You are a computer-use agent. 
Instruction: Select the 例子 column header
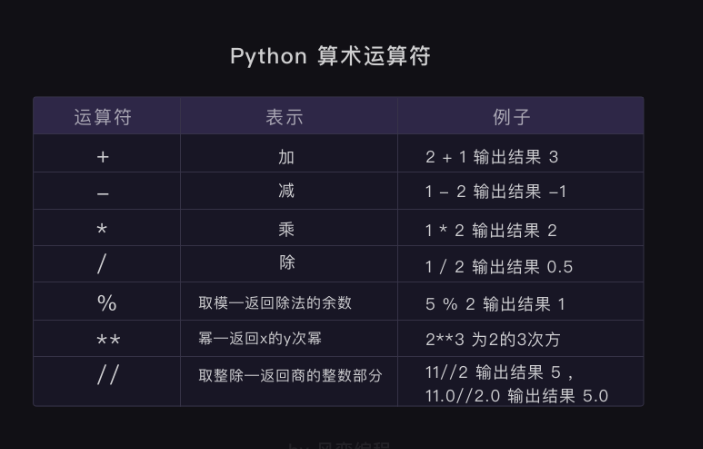tap(511, 117)
